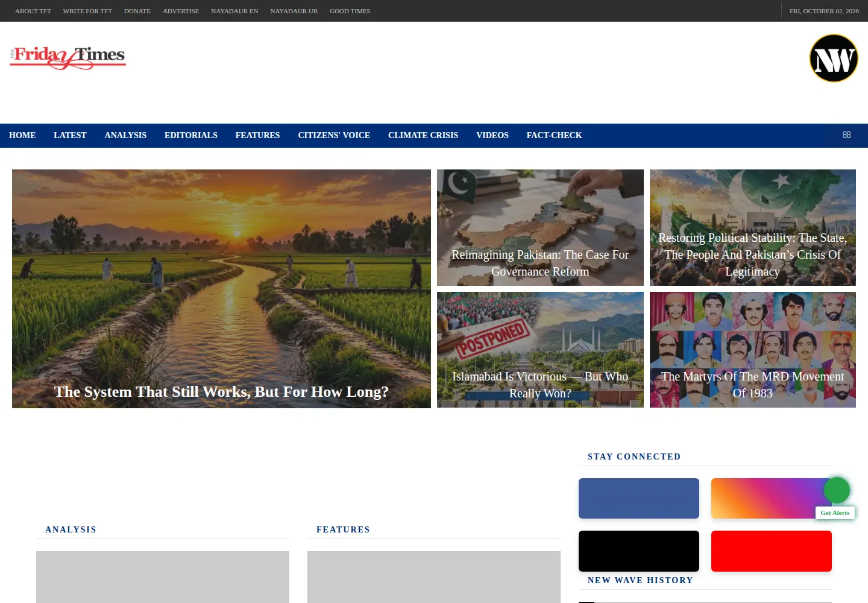This screenshot has height=603, width=868.
Task: Open 'Islamabad Is Victorious' article
Action: click(540, 350)
